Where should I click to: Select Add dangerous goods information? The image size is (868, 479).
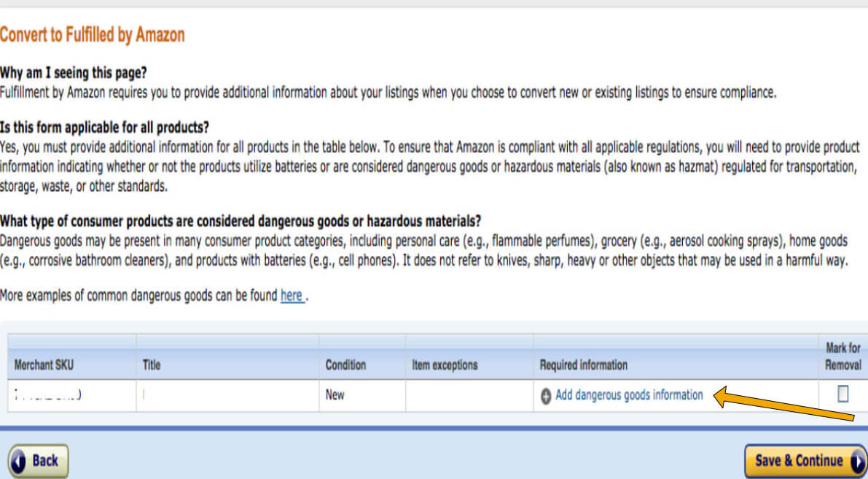coord(630,394)
